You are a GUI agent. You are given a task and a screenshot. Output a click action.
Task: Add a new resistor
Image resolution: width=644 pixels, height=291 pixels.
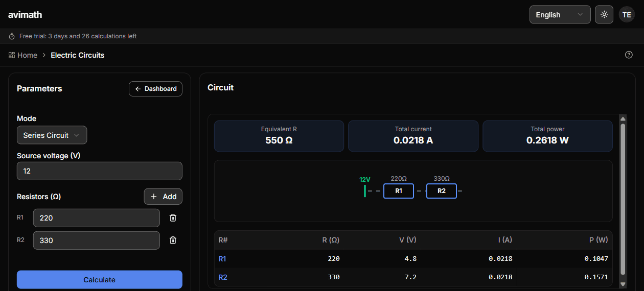tap(163, 197)
